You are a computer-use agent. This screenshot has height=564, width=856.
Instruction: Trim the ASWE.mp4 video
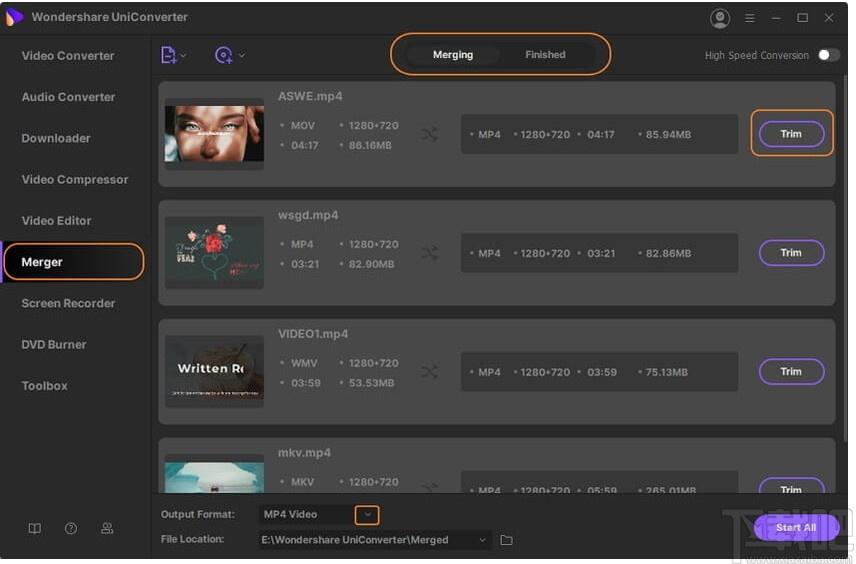point(791,134)
